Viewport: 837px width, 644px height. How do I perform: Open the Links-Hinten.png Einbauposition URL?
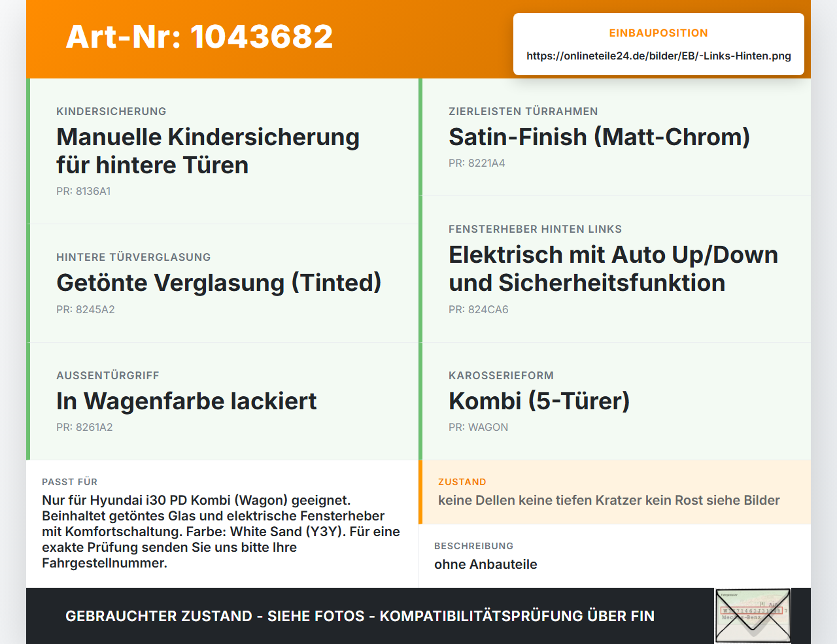point(658,56)
